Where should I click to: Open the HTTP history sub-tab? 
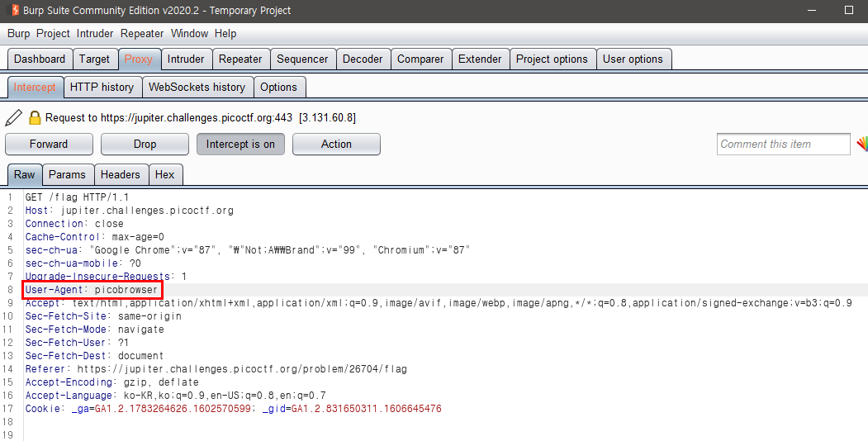tap(102, 87)
